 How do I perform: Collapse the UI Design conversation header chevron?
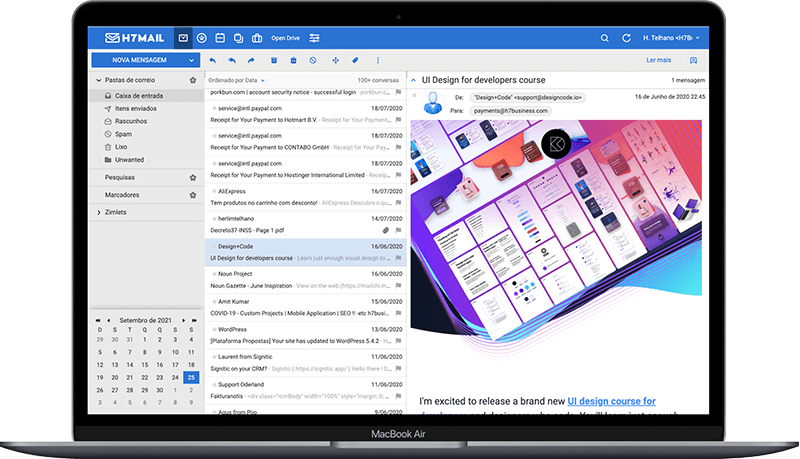[x=413, y=80]
